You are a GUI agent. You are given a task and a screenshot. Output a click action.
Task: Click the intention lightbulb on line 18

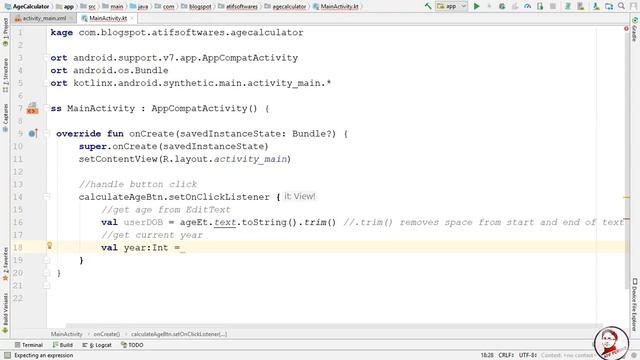pos(49,246)
